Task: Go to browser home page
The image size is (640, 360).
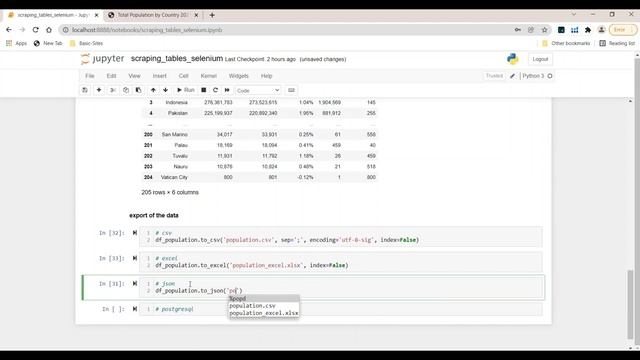Action: (x=49, y=30)
